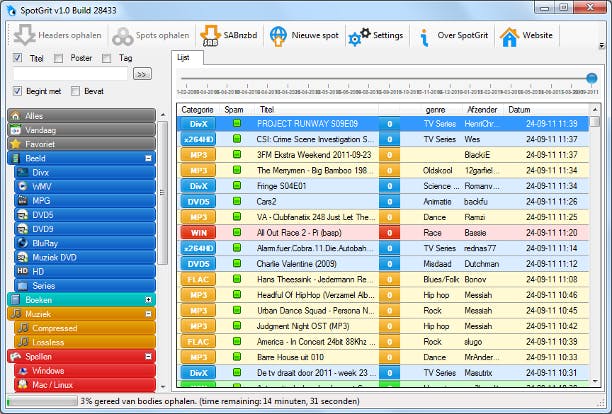Screen dimensions: 612x414
Task: Select the Vandaag calendar category
Action: 81,130
